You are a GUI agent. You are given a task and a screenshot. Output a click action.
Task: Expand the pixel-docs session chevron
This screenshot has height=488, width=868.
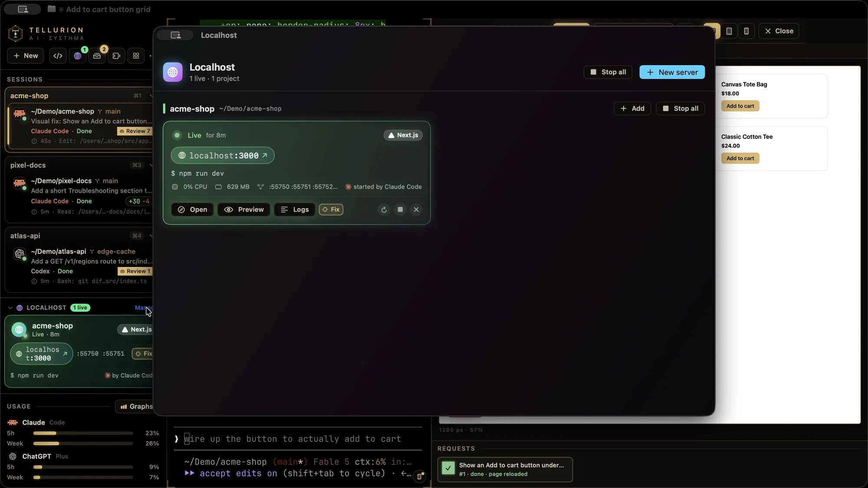[x=151, y=165]
